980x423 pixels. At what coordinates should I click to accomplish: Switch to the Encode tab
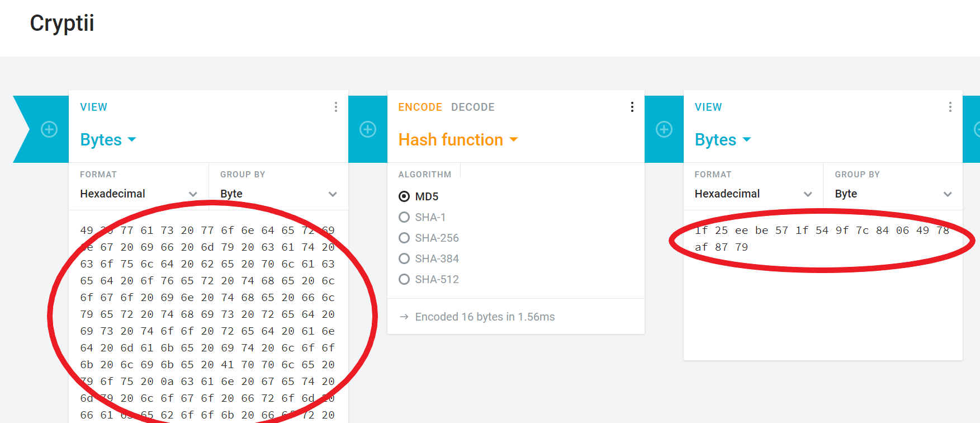pos(420,107)
